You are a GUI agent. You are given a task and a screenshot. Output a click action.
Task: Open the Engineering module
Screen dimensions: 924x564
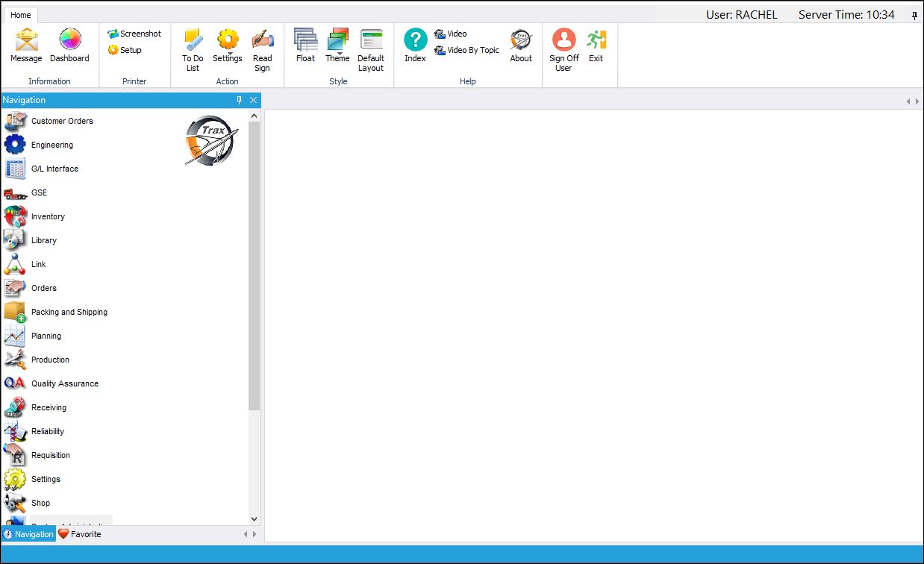tap(39, 145)
